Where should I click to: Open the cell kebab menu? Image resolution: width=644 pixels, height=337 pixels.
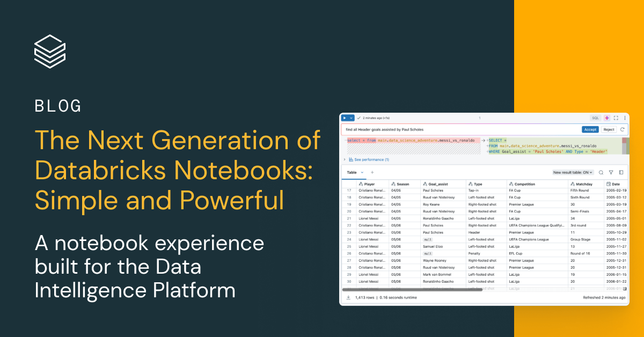(x=624, y=118)
